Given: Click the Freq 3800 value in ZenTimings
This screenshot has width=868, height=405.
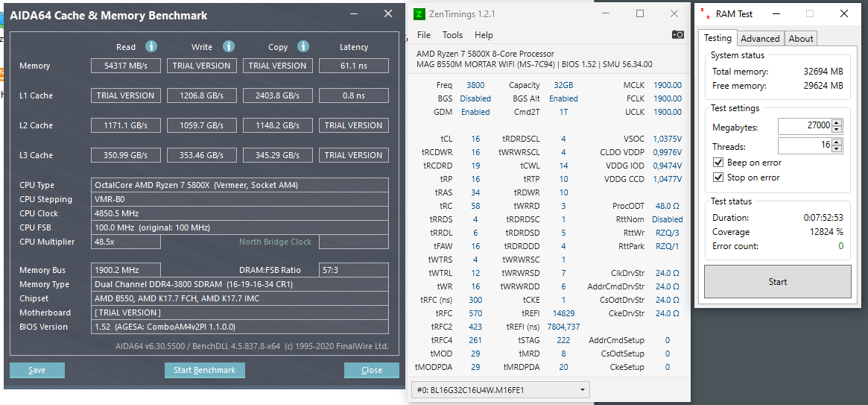Looking at the screenshot, I should coord(475,85).
